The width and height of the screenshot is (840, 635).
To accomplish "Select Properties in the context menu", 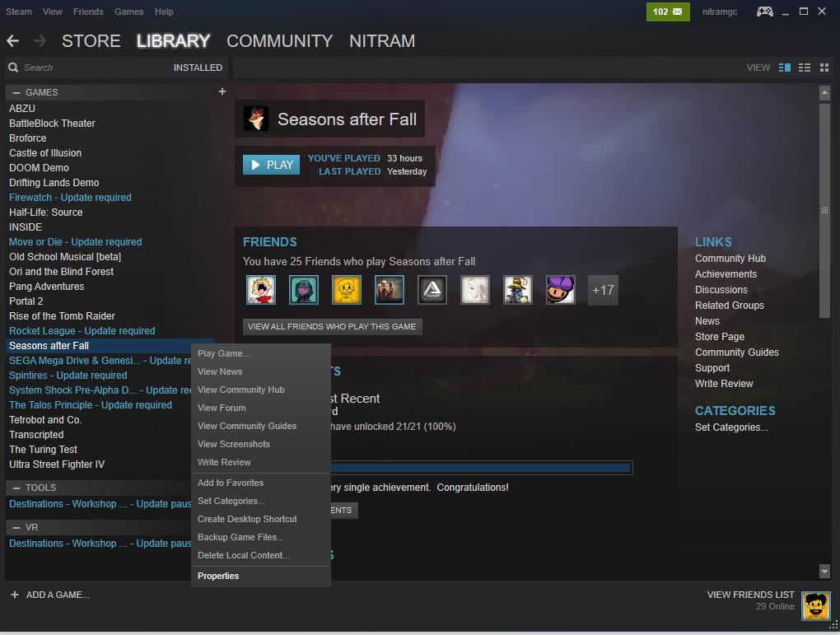I will coord(261,576).
